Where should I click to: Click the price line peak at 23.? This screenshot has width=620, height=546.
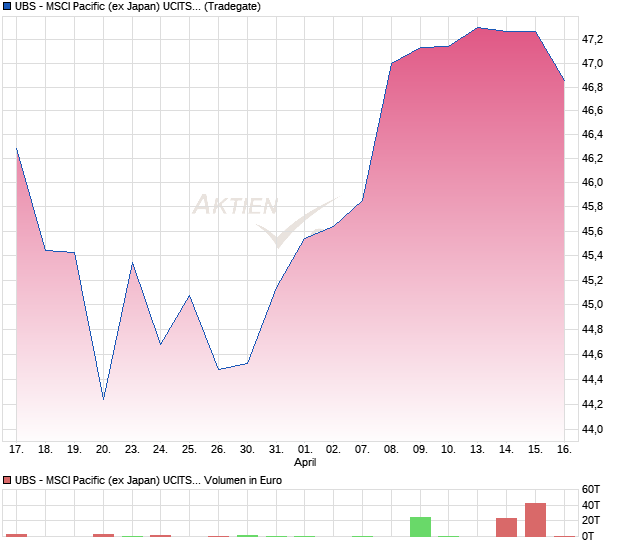click(132, 263)
